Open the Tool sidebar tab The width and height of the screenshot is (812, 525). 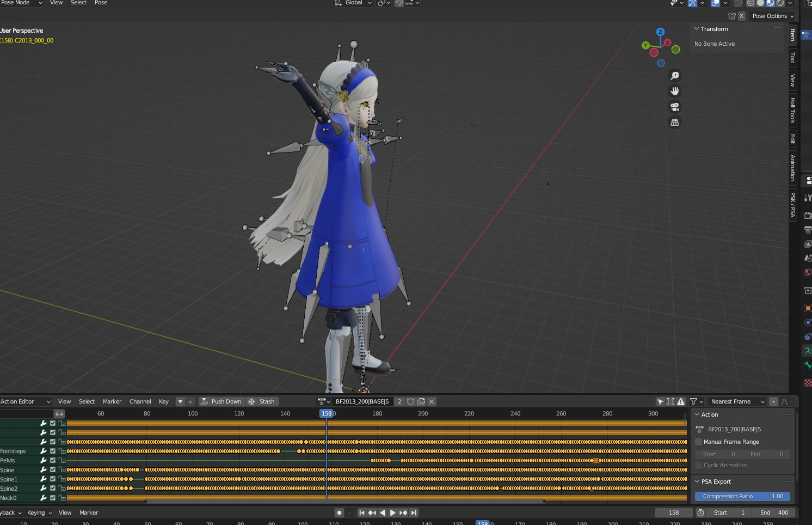[793, 58]
